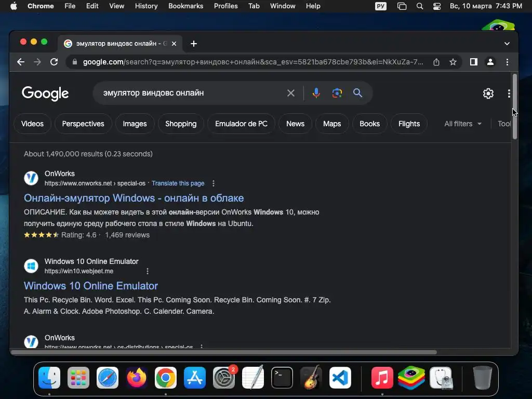Select the Emulador de PC chip
532x399 pixels.
241,124
